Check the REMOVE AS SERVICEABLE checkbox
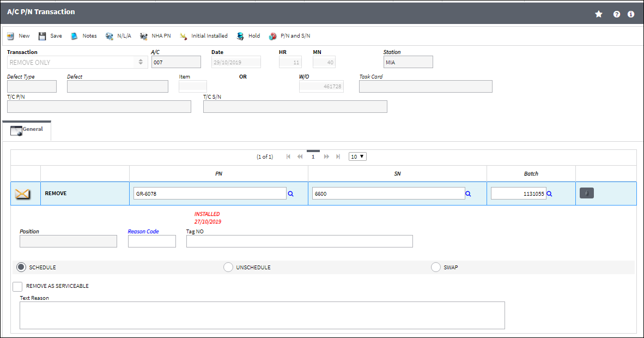The image size is (644, 338). (x=17, y=286)
